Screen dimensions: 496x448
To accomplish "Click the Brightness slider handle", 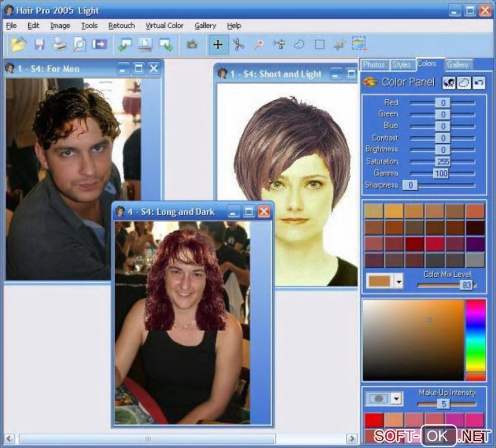I will click(443, 150).
